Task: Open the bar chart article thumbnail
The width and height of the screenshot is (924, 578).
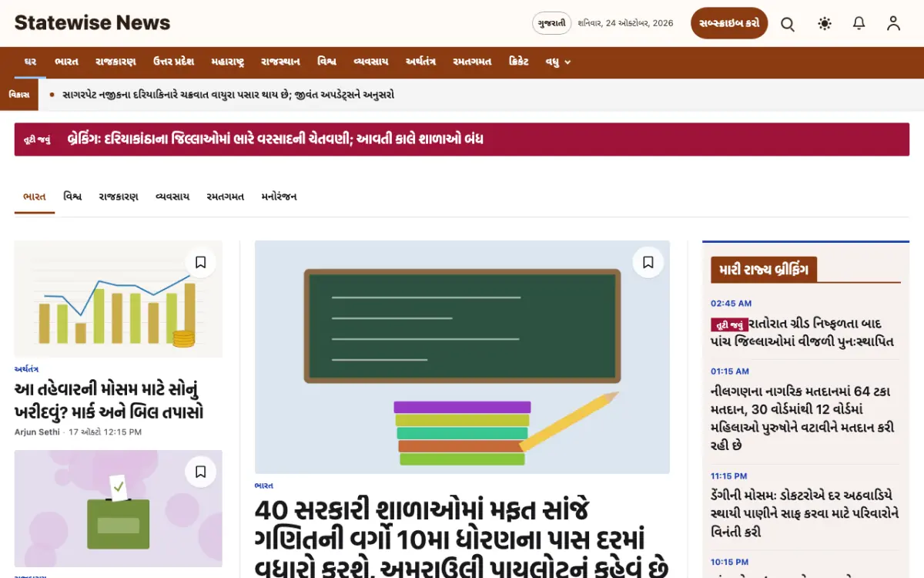Action: (119, 299)
